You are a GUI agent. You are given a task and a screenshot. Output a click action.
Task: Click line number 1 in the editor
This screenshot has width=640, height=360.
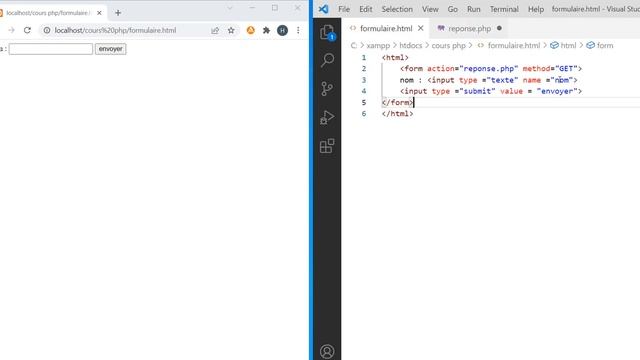tap(364, 58)
